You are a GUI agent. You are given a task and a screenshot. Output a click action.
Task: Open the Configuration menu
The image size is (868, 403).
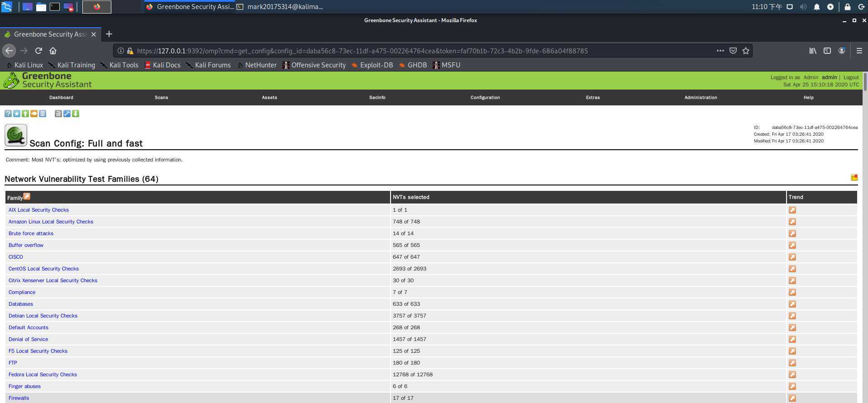pyautogui.click(x=485, y=97)
